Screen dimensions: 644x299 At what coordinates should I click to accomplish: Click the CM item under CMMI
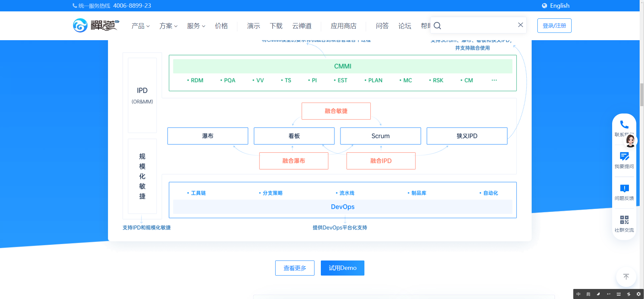467,80
